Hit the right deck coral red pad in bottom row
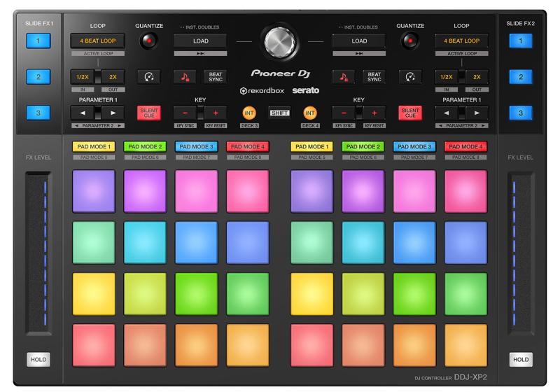 311,346
